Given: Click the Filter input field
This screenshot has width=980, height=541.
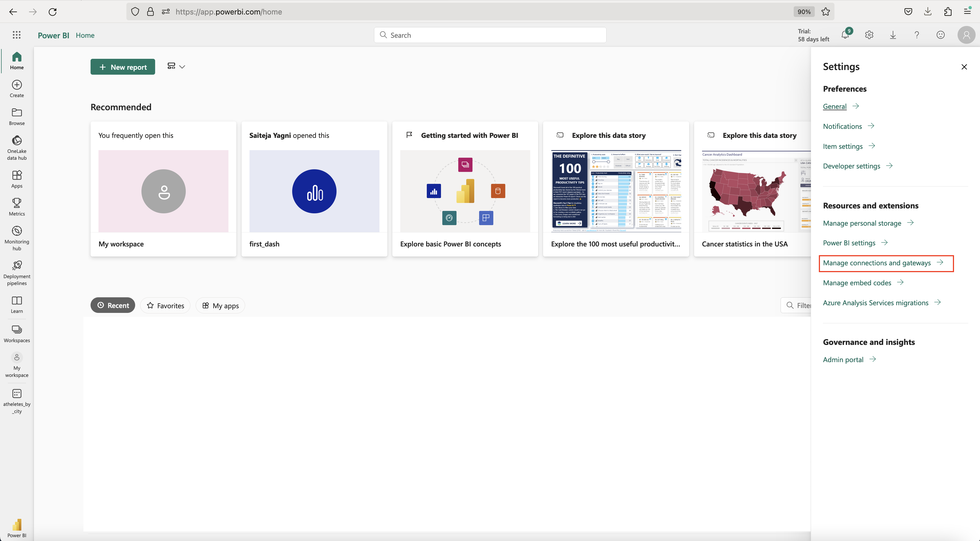Looking at the screenshot, I should pos(796,305).
